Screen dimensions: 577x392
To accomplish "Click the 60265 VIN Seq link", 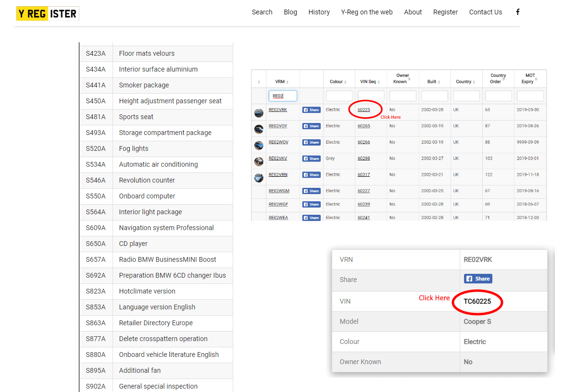I will [x=364, y=126].
